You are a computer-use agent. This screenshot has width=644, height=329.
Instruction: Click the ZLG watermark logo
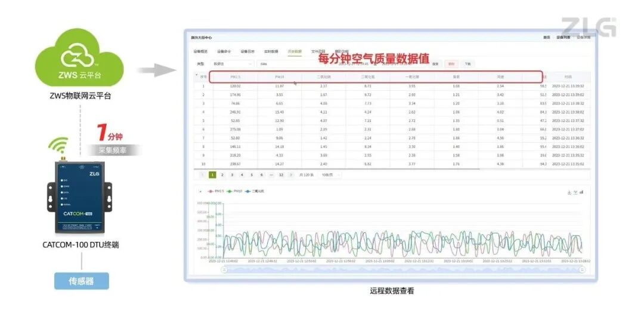tap(588, 27)
